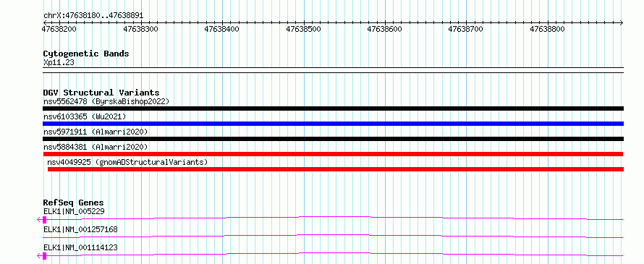Click ruler tick label 47638400
The height and width of the screenshot is (264, 644).
[222, 29]
